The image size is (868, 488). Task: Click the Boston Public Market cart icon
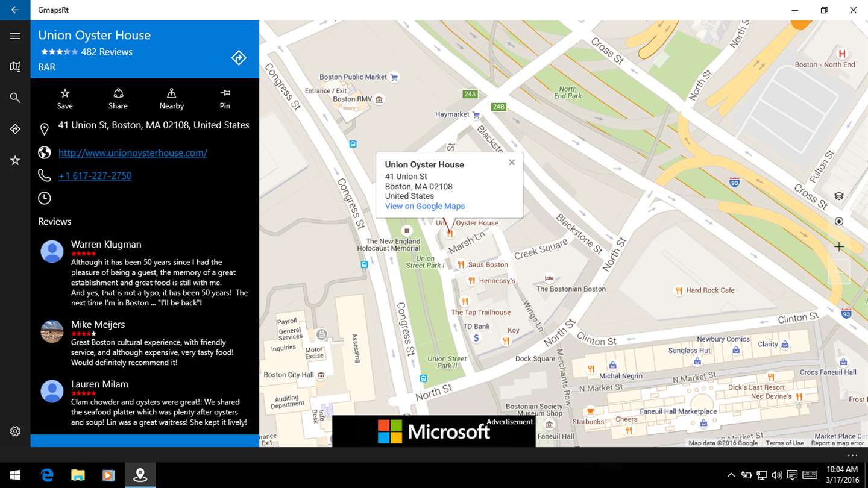[x=394, y=77]
